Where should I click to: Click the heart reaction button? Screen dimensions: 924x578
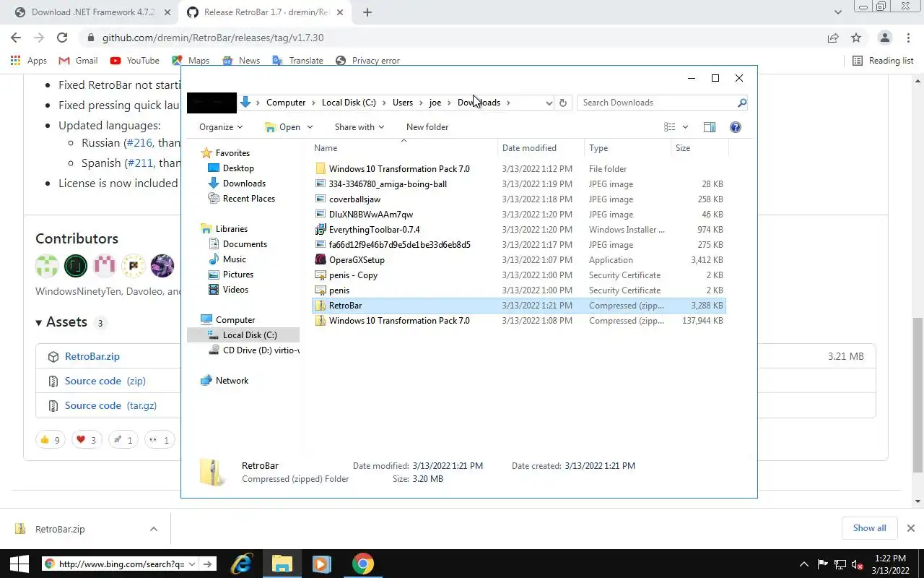pos(86,440)
